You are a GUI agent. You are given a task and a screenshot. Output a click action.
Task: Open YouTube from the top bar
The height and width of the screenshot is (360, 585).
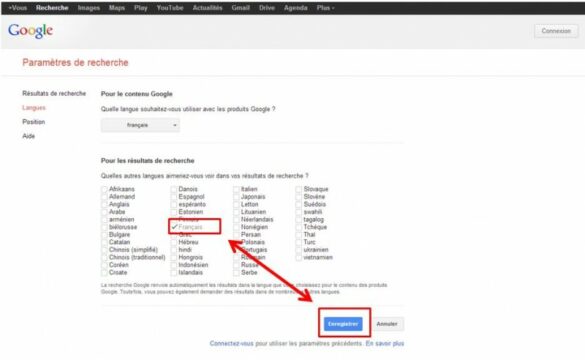click(x=170, y=8)
